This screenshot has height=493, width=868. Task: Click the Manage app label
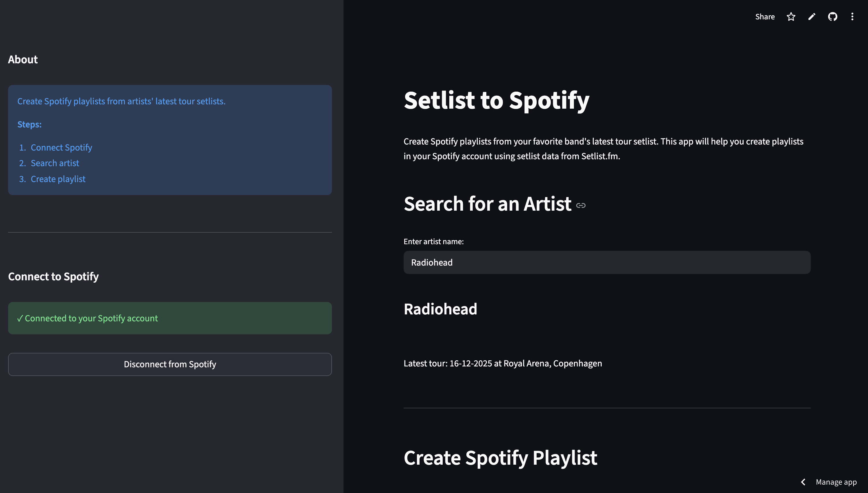coord(836,482)
